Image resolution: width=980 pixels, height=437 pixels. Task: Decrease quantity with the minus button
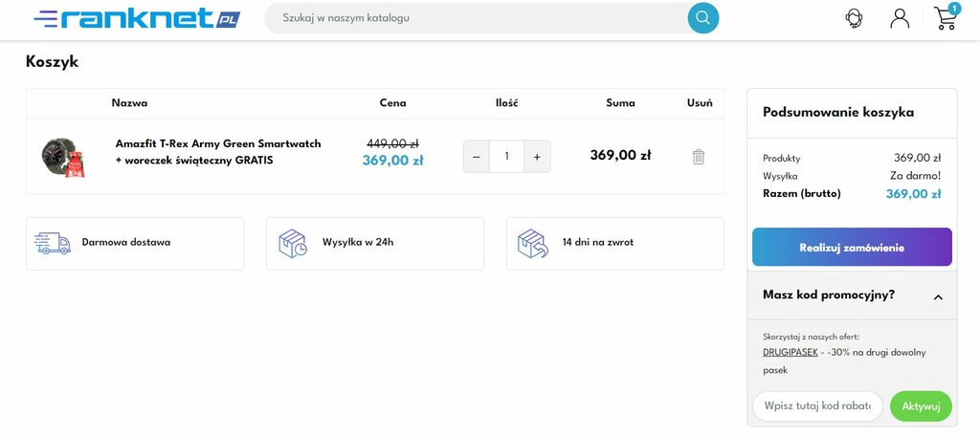click(477, 157)
